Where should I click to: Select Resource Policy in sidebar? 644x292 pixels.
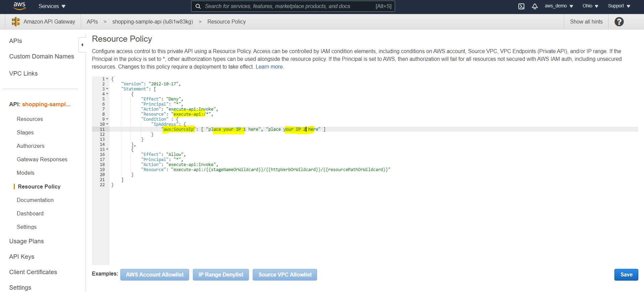tap(39, 186)
